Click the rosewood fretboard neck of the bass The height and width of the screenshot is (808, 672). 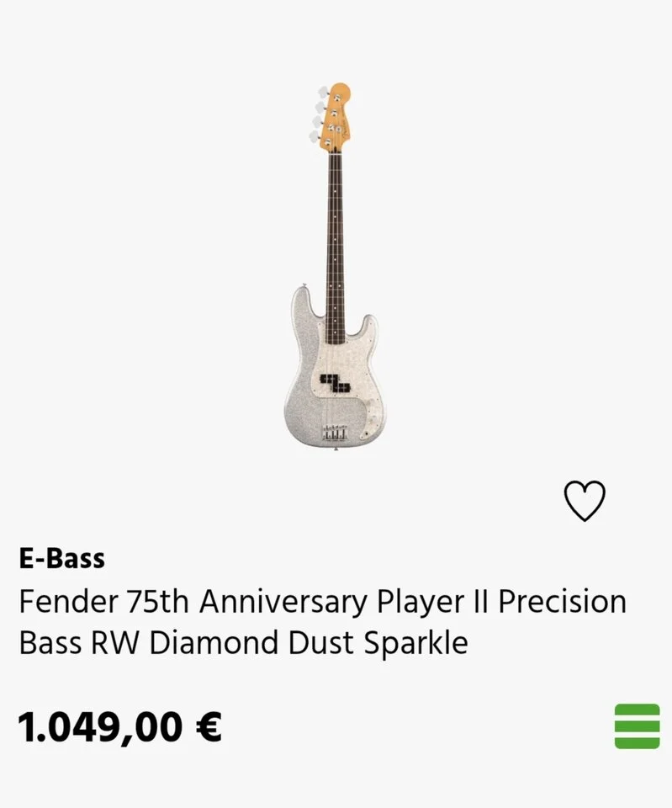coord(335,236)
